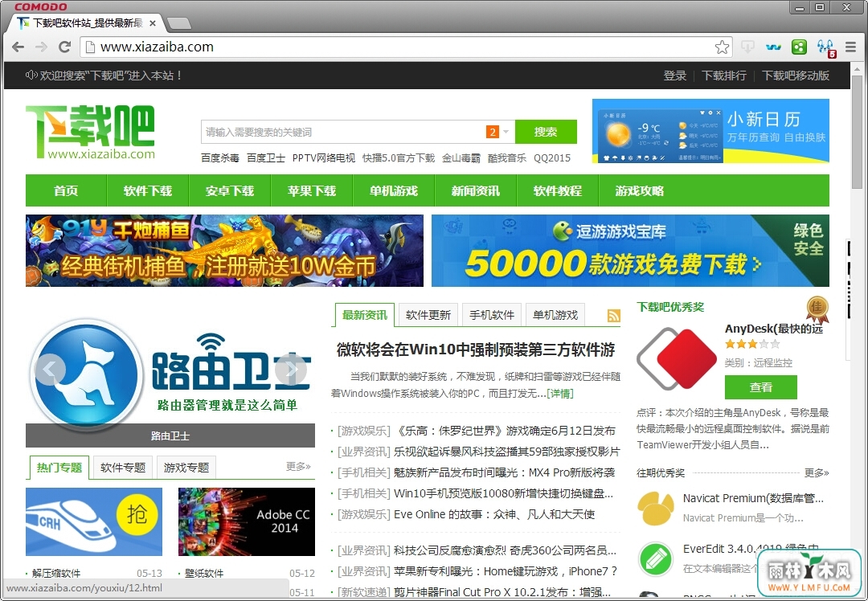Bookmark the page with the star icon

point(722,47)
